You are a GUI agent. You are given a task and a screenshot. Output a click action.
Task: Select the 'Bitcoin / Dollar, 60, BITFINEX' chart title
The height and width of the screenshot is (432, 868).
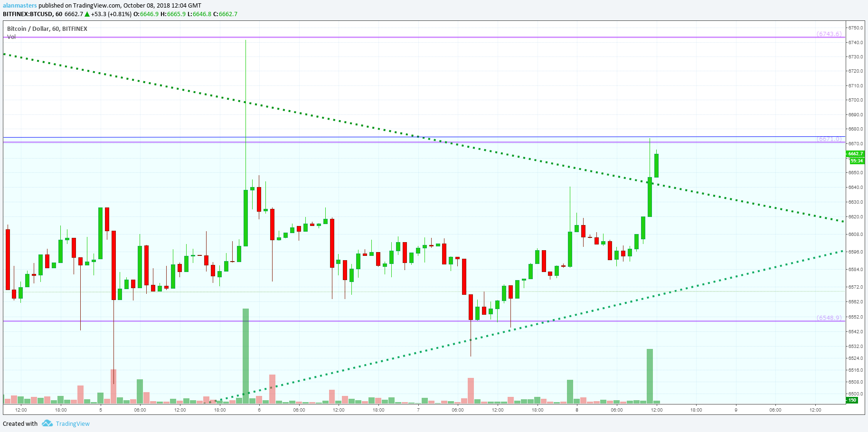coord(47,29)
